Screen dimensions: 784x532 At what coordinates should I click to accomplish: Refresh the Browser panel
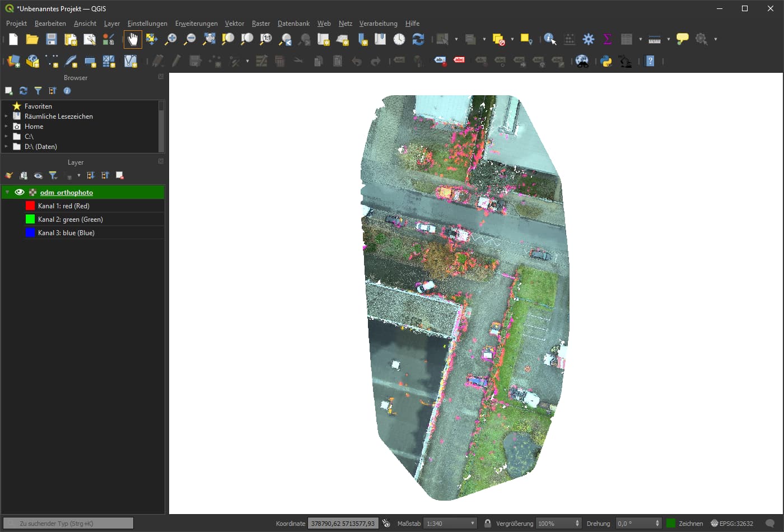[24, 91]
